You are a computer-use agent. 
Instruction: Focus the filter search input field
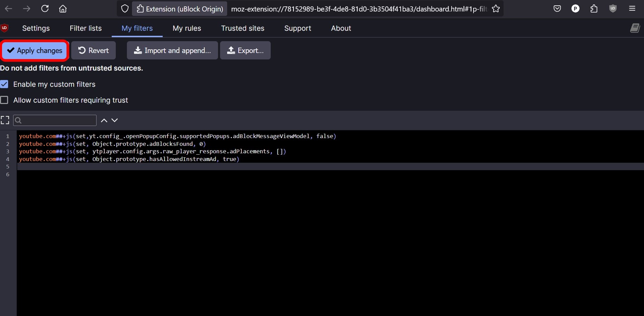55,120
